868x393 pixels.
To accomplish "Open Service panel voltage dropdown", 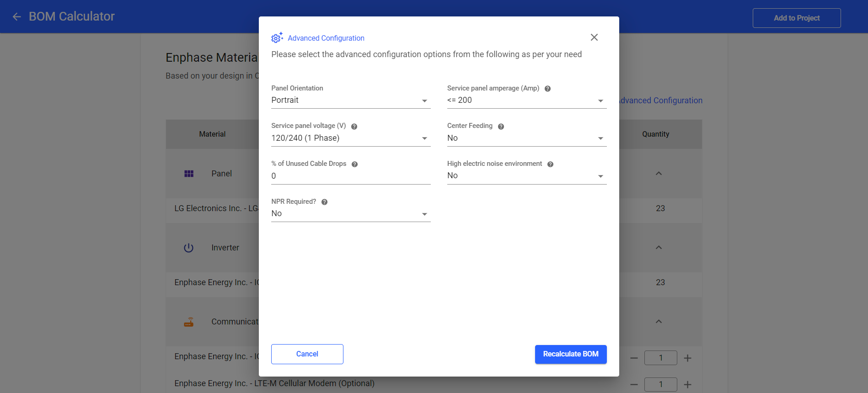I will pyautogui.click(x=350, y=138).
